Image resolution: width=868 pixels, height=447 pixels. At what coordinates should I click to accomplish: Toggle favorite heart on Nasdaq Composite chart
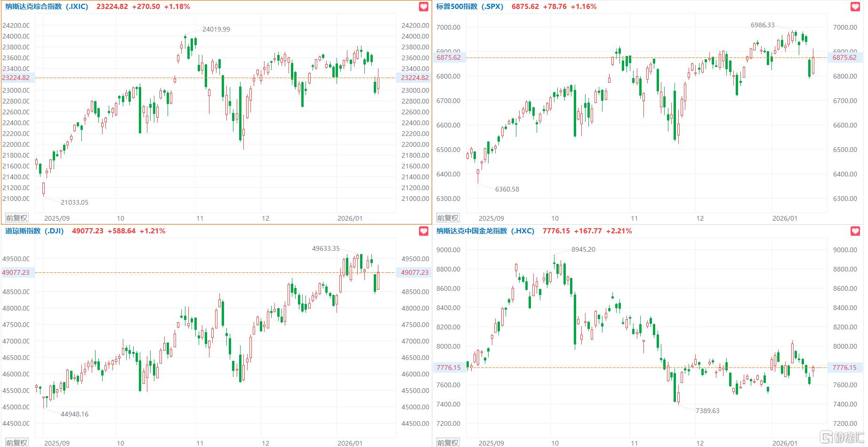(x=424, y=7)
